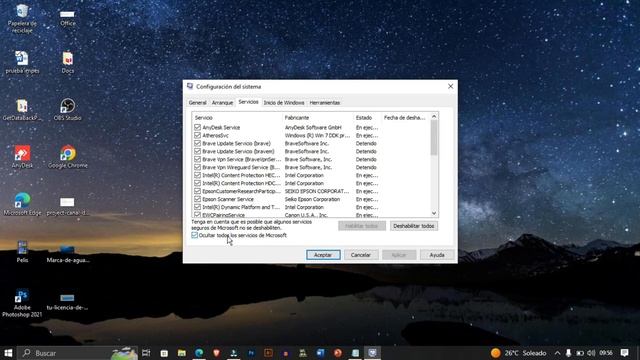Open the Windows Start menu
This screenshot has height=360, width=640.
[x=8, y=353]
